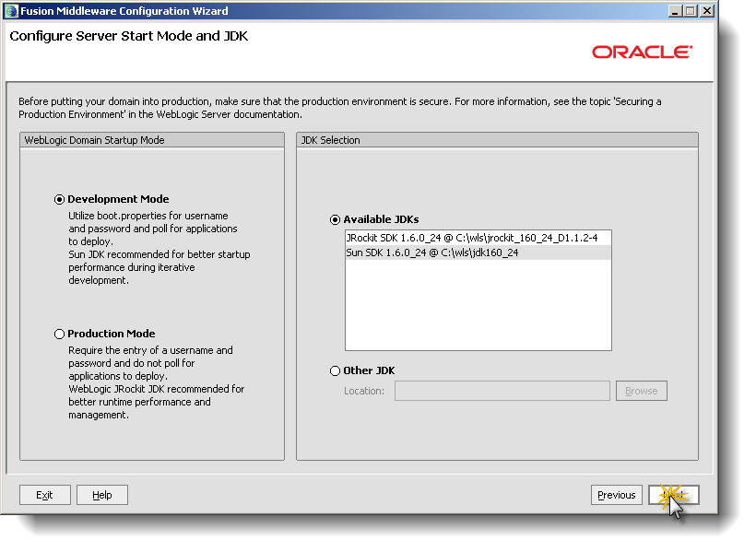The height and width of the screenshot is (552, 756).
Task: Select the Available JDKs option
Action: click(335, 219)
